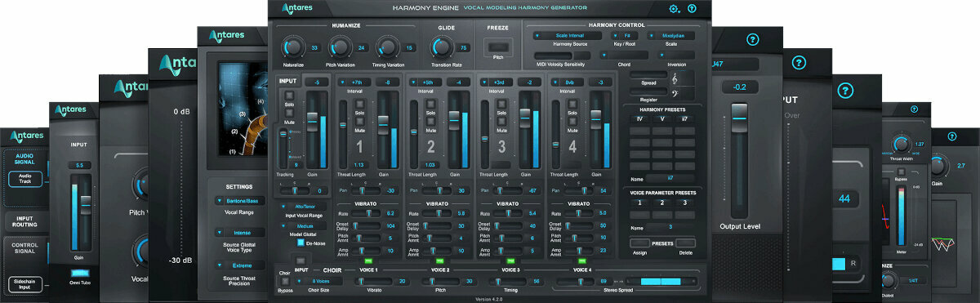Screen dimensions: 980x303
Task: Click help icon on the J47 window
Action: pyautogui.click(x=753, y=38)
